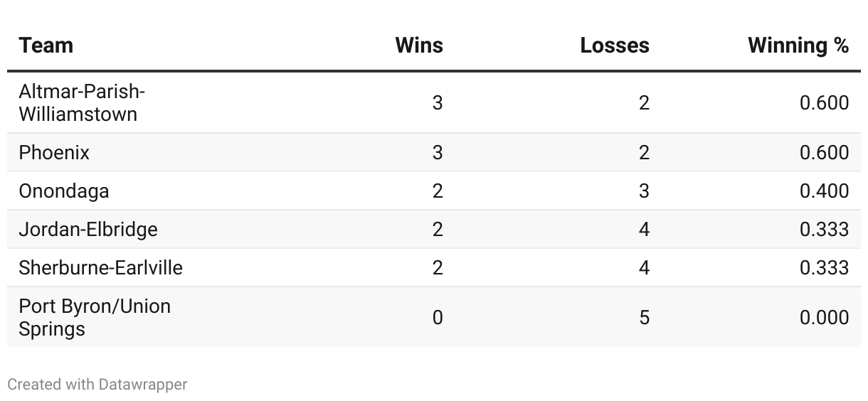Click Port Byron/Union Springs' 0.000 winning percentage
This screenshot has width=868, height=401.
(x=824, y=317)
